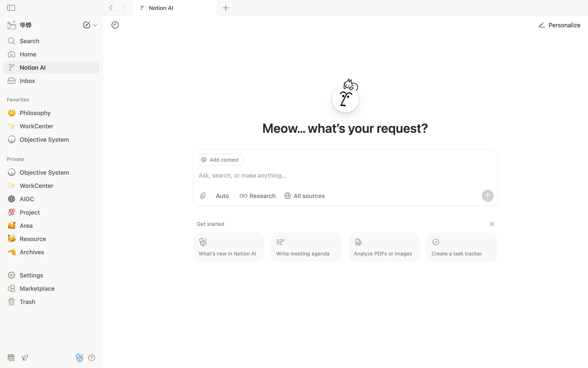Open Personalize settings
The width and height of the screenshot is (588, 368).
[559, 25]
